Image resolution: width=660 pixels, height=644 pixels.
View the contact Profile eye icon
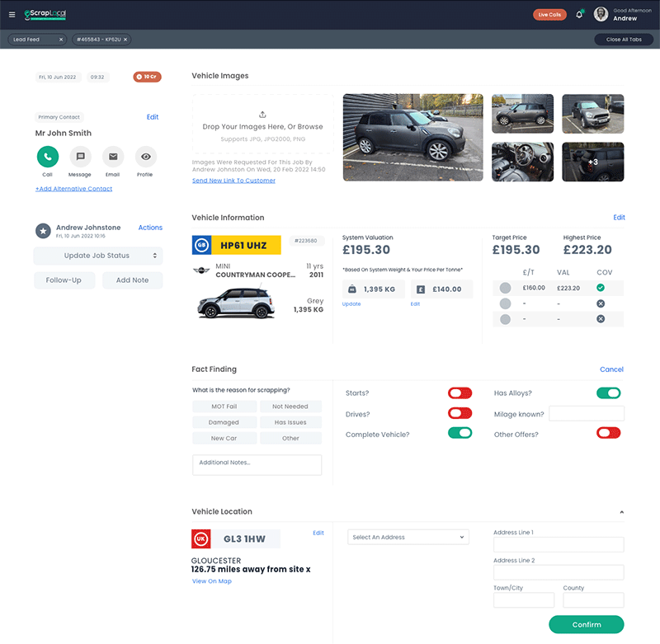(x=146, y=157)
